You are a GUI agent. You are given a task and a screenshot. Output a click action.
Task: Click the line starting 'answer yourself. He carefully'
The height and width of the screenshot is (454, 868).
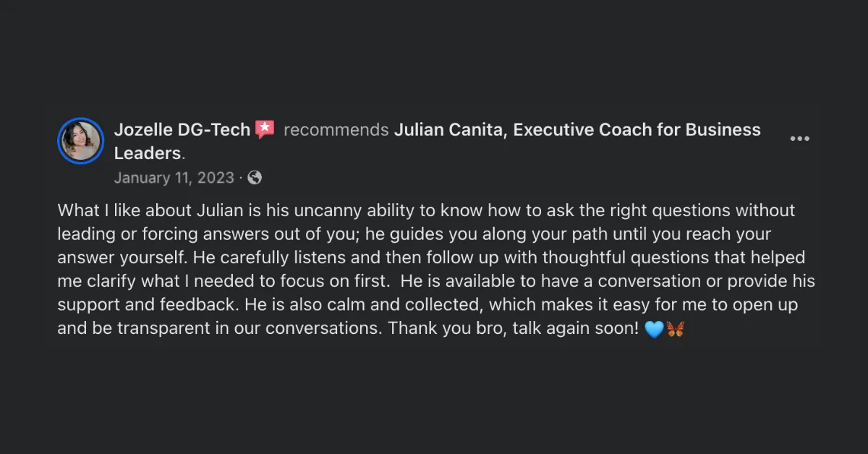(x=431, y=258)
